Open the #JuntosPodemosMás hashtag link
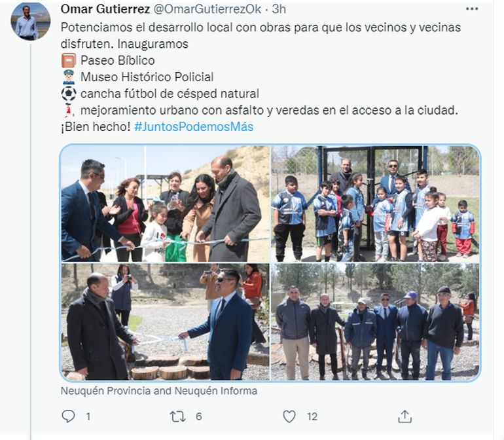The image size is (504, 440). click(x=194, y=127)
